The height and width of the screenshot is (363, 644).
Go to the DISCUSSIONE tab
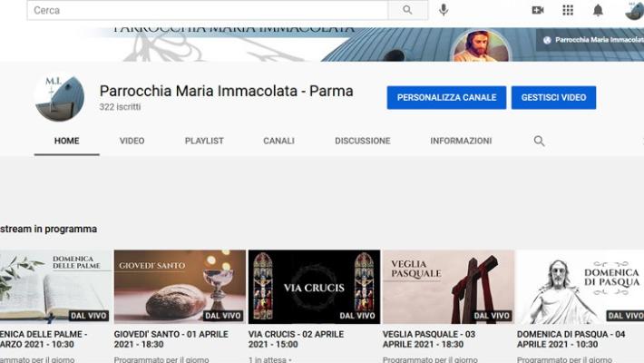pyautogui.click(x=362, y=141)
